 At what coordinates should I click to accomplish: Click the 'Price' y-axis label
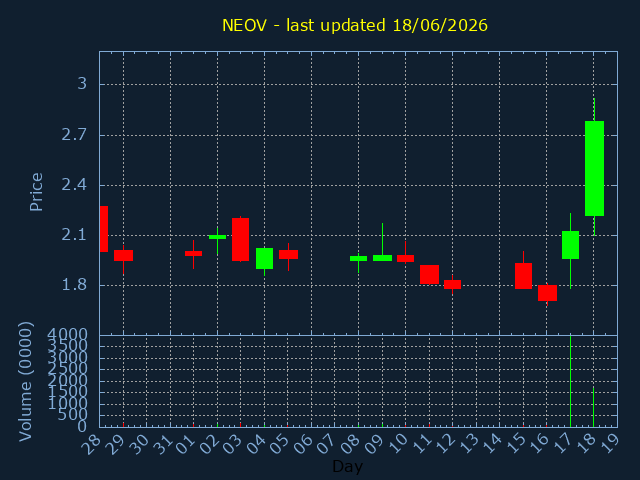click(x=36, y=192)
